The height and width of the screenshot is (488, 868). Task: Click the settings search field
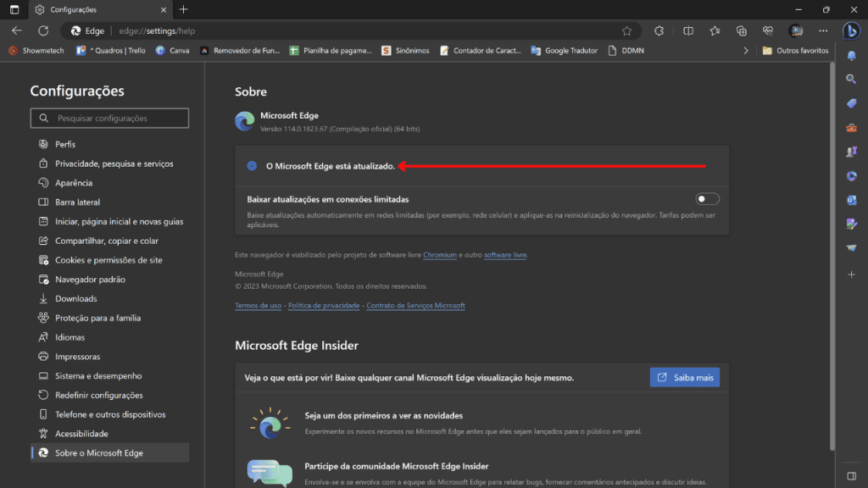pos(109,118)
